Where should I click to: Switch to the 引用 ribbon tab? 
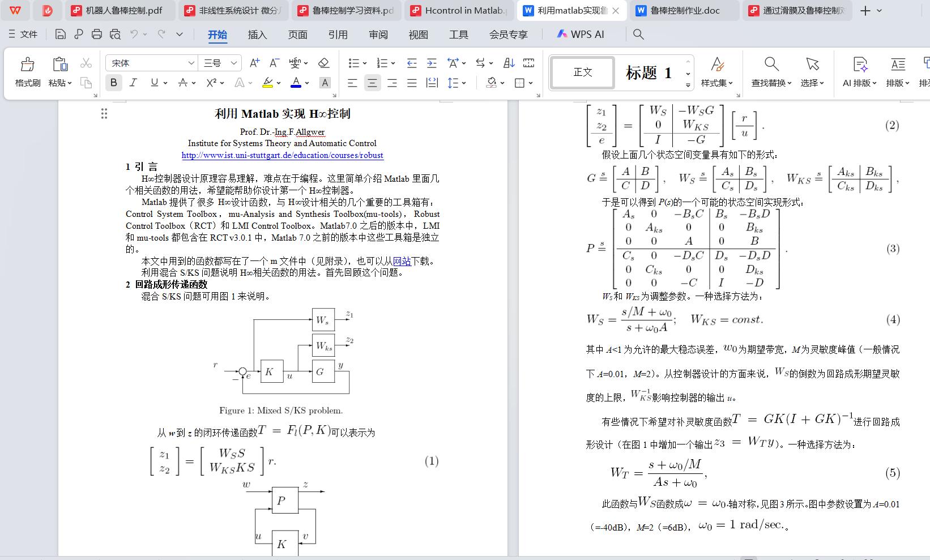[x=338, y=35]
